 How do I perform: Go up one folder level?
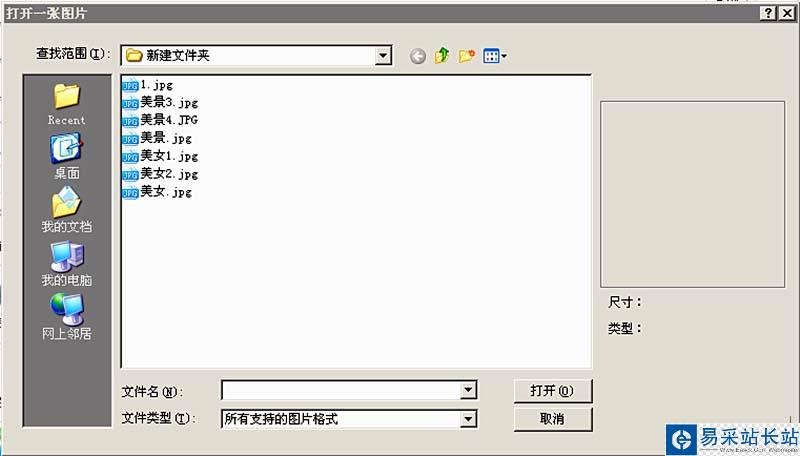click(x=442, y=55)
